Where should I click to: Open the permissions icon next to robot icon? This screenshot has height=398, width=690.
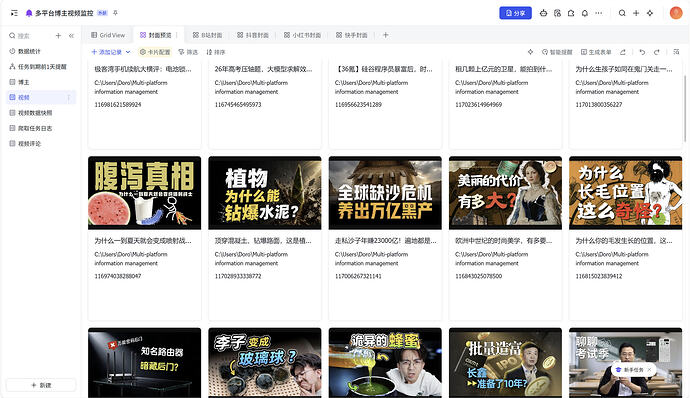(x=557, y=13)
